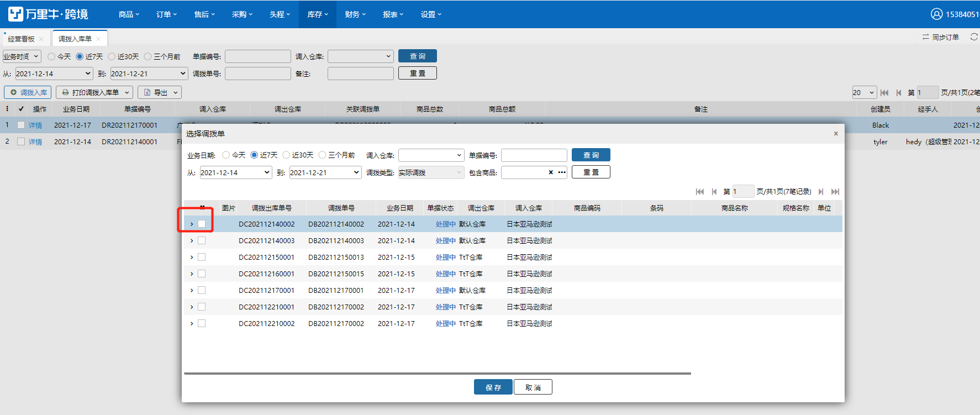Expand row DC202112170001 details
The height and width of the screenshot is (415, 980).
tap(192, 290)
